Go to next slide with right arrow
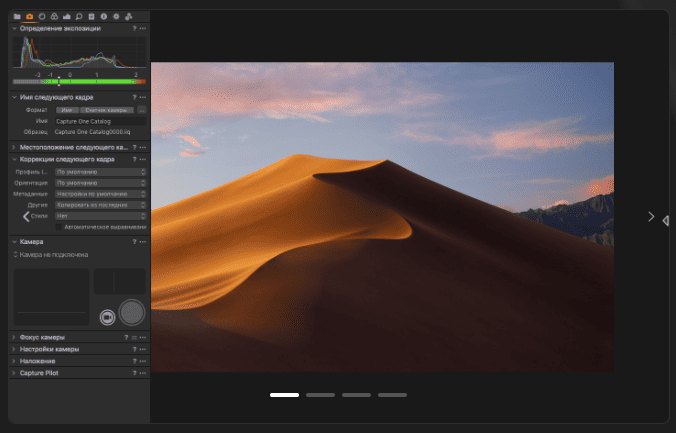This screenshot has height=433, width=676. pyautogui.click(x=651, y=216)
